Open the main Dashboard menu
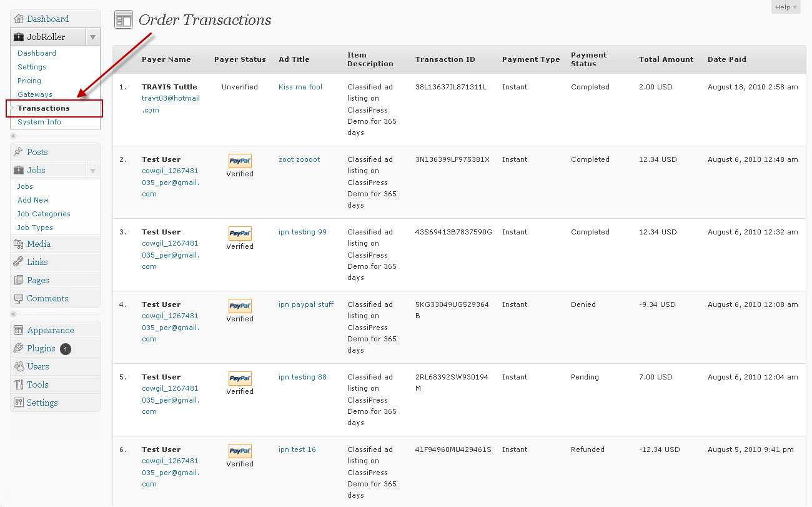This screenshot has height=507, width=812. click(47, 19)
